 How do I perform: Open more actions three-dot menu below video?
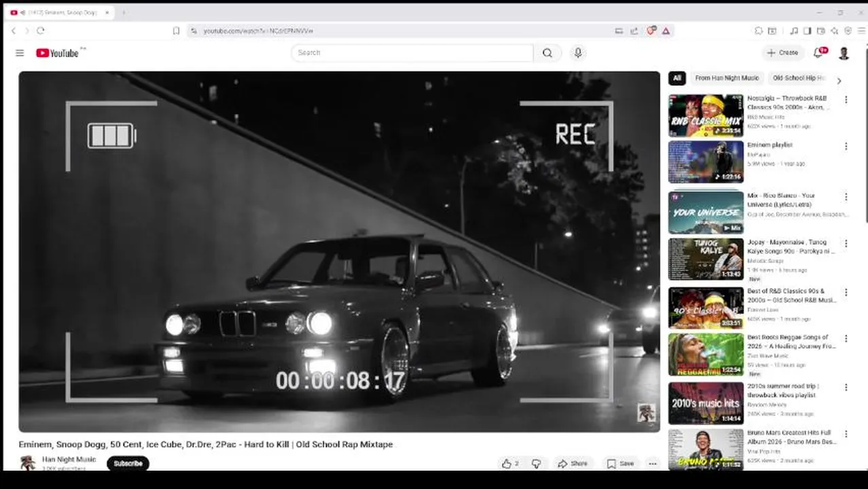(653, 464)
